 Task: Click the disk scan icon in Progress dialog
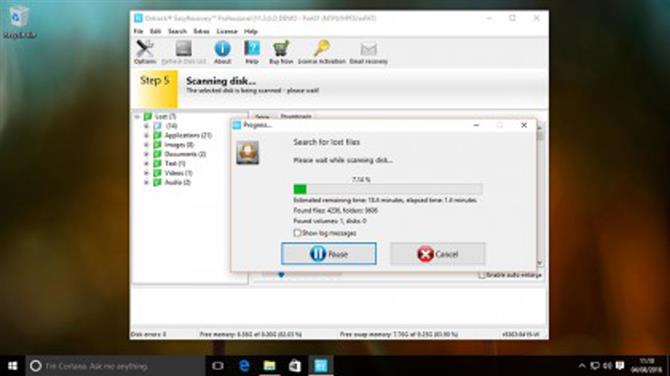tap(247, 153)
